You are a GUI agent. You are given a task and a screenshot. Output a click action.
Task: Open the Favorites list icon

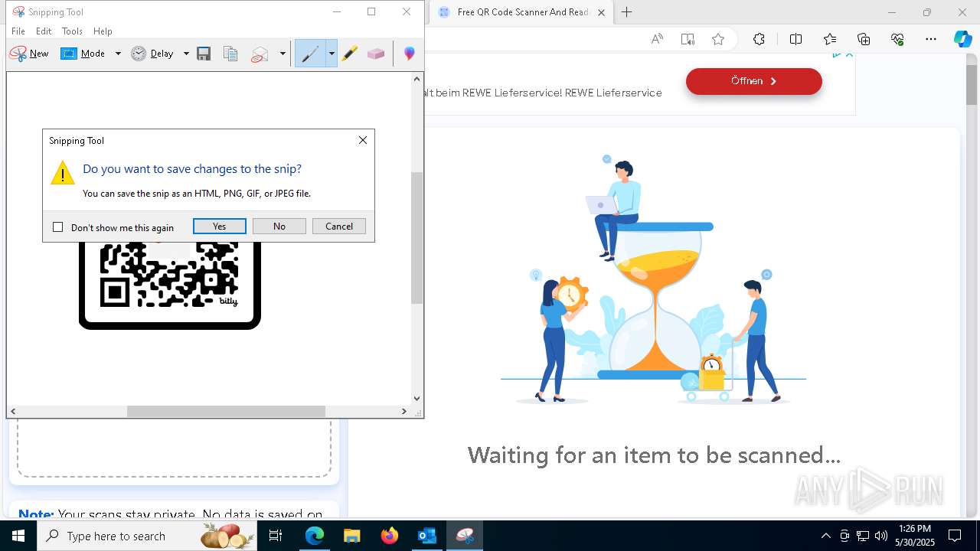830,40
